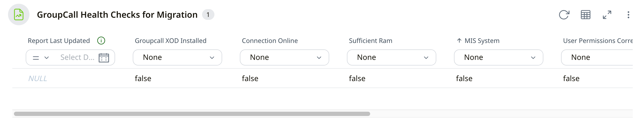Screen dimensions: 644x138
Task: Click the info icon beside Report Last Updated
Action: tap(101, 41)
